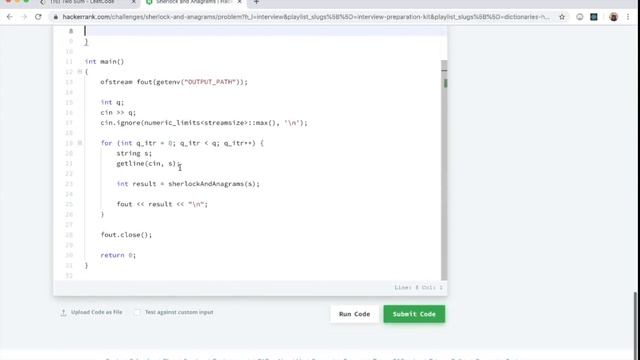Go back using browser back arrow

[9, 17]
